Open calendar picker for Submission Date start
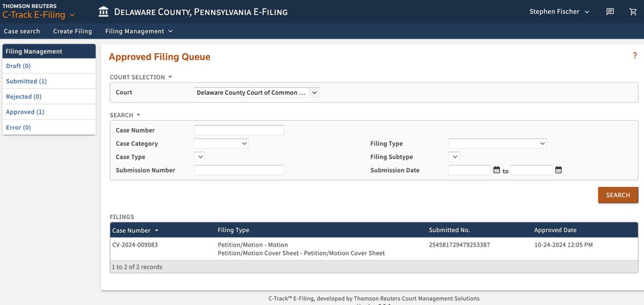 [x=496, y=170]
